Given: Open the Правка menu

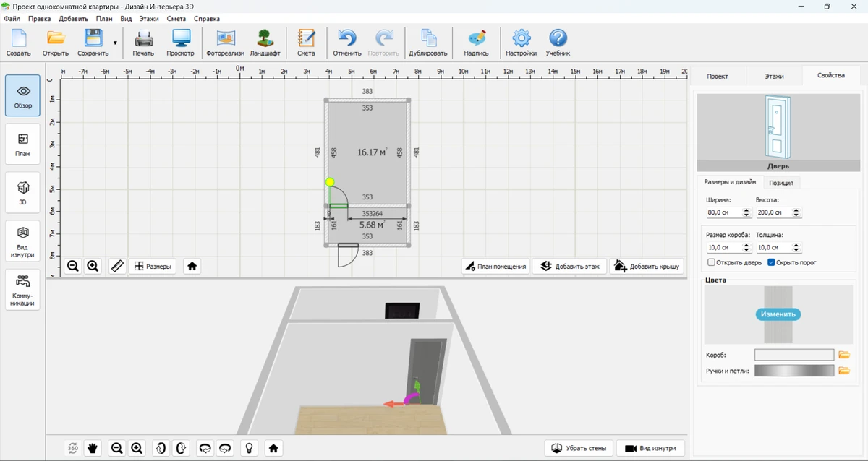Looking at the screenshot, I should 40,18.
